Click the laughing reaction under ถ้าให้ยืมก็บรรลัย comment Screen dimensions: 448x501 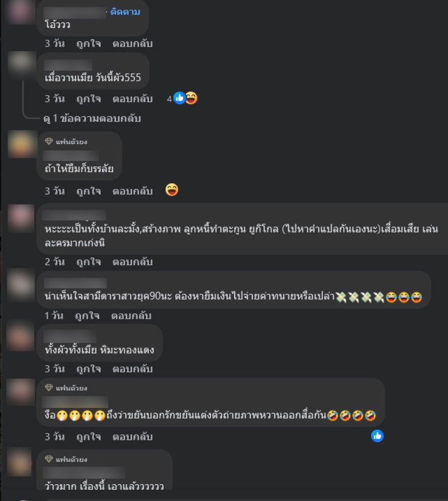[x=172, y=190]
